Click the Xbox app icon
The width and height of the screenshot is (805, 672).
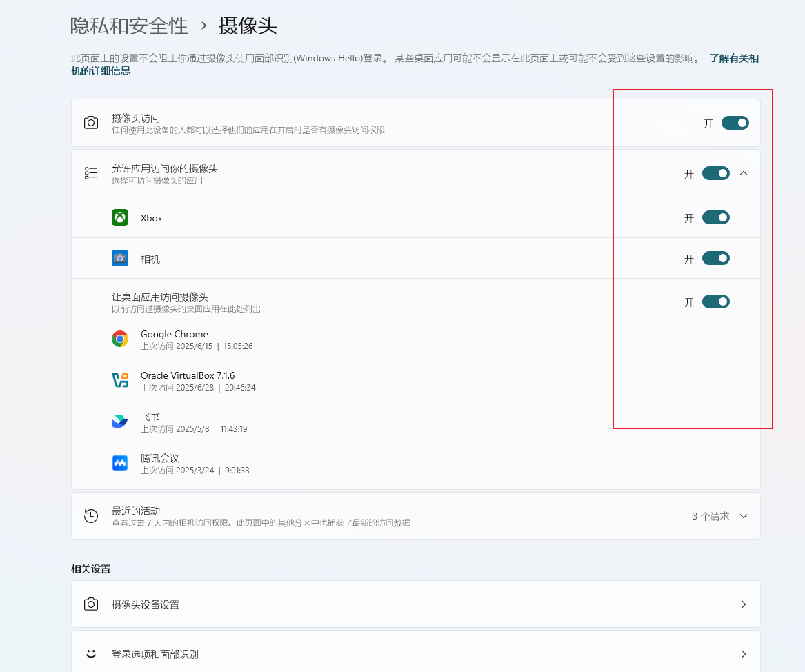(120, 217)
